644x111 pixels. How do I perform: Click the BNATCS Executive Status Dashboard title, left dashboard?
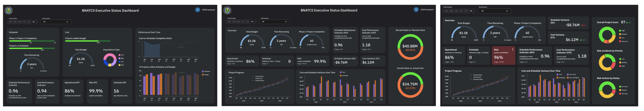point(110,11)
